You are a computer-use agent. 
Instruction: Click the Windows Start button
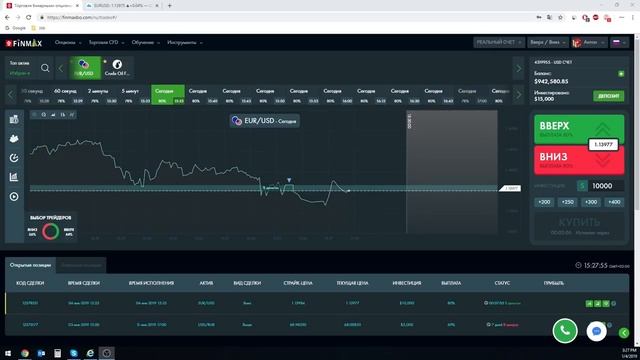point(8,353)
